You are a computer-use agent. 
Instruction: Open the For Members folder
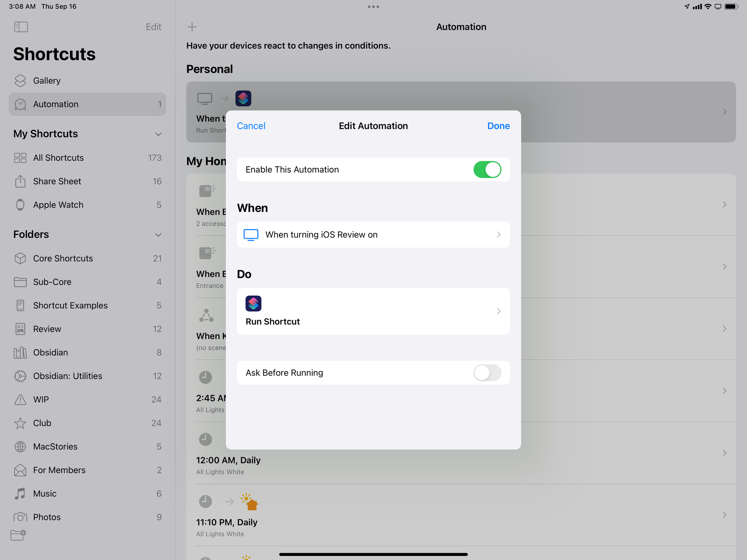(x=88, y=470)
